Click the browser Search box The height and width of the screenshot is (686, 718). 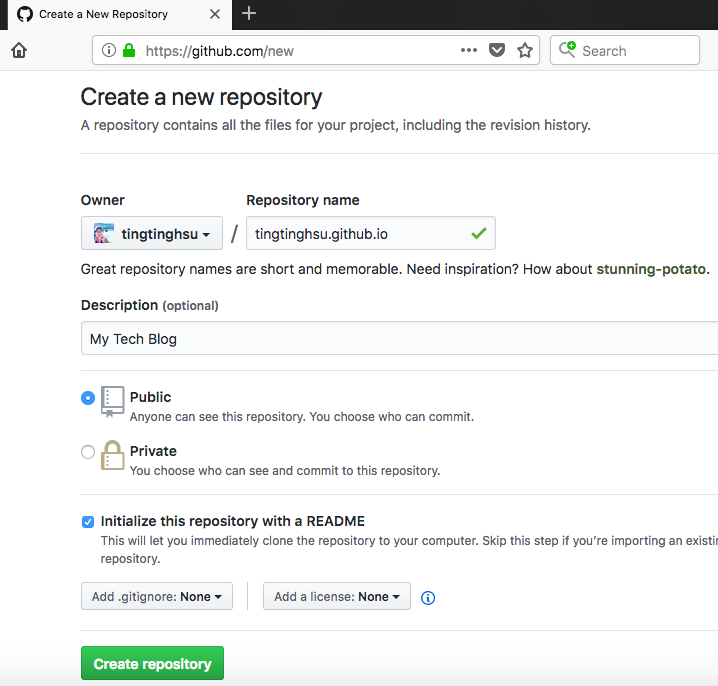[625, 50]
